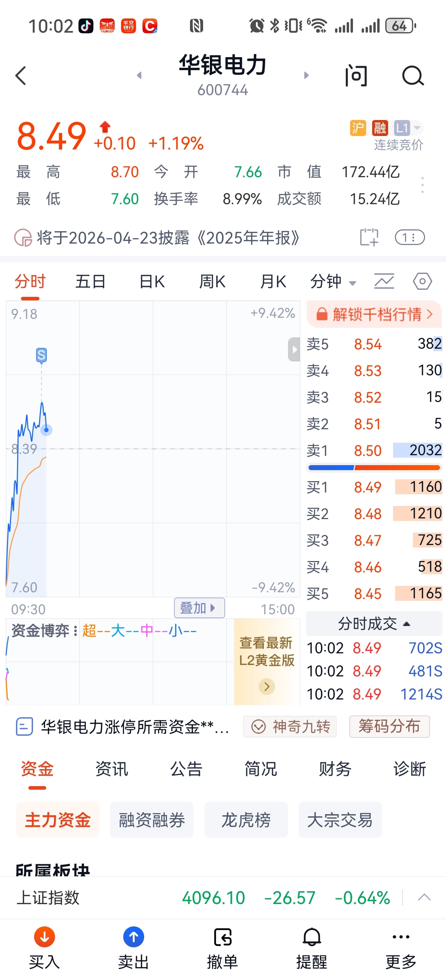Screen dimensions: 446x980
Task: Switch to the 简况 tab
Action: coord(261,769)
